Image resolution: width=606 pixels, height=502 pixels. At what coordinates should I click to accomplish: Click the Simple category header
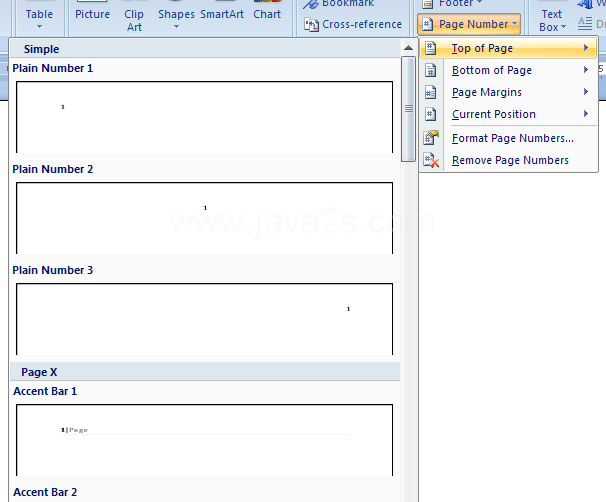(x=205, y=49)
